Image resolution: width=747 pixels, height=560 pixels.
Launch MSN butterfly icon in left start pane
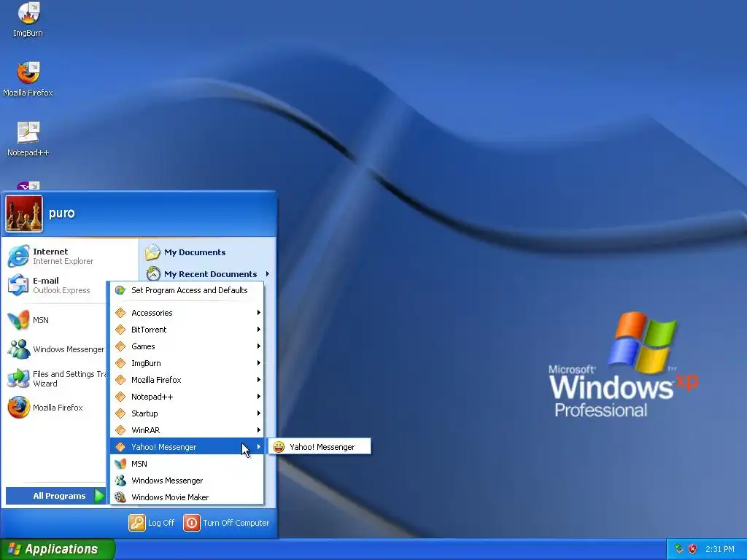point(18,320)
